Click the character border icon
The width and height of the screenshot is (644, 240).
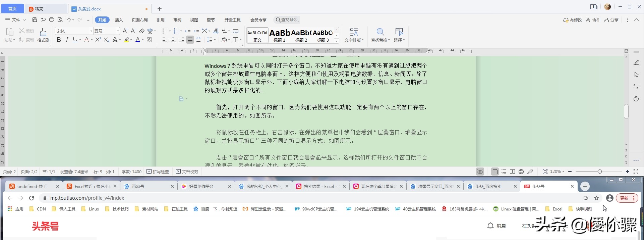click(x=149, y=40)
